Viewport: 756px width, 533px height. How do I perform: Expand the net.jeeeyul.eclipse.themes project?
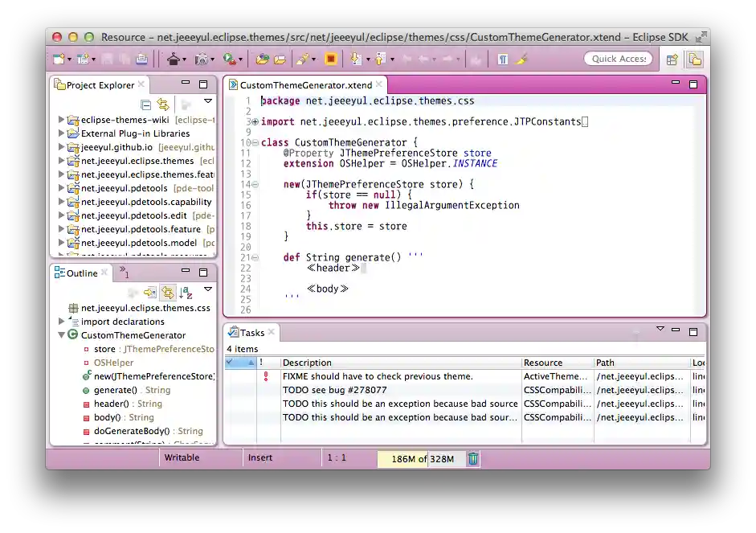tap(61, 161)
